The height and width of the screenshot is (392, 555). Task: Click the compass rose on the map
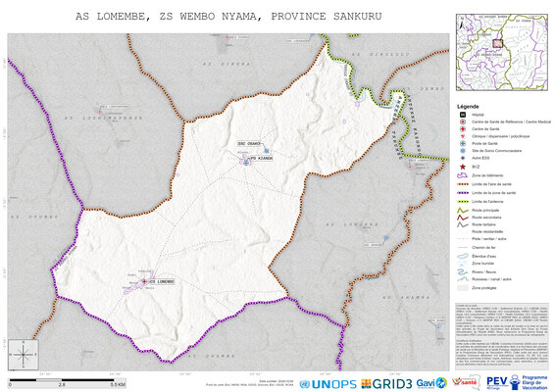(24, 355)
